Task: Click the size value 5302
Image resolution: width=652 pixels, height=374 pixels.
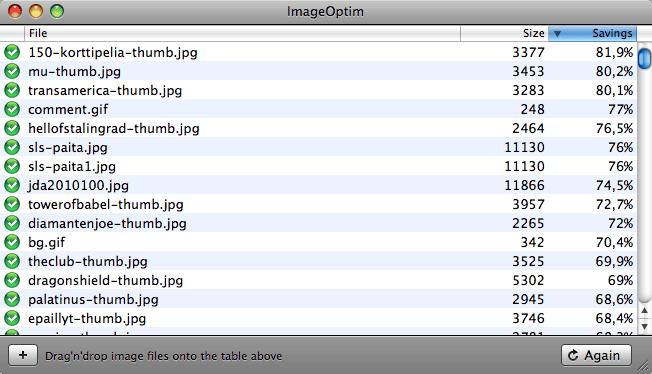Action: coord(528,280)
